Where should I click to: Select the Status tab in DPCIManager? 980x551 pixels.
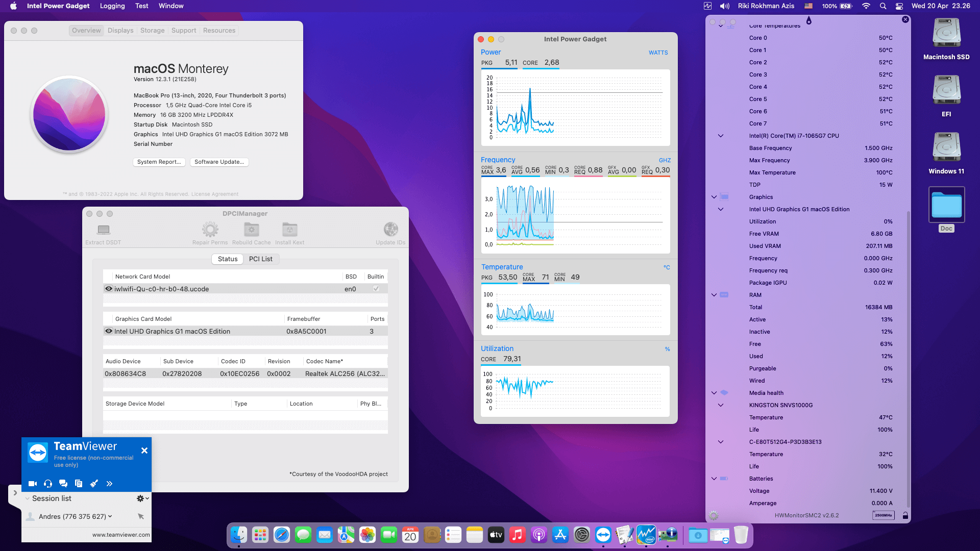click(228, 259)
